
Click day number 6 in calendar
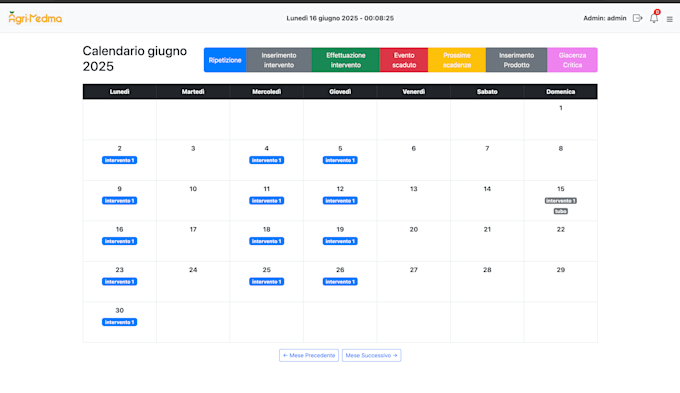pos(414,148)
